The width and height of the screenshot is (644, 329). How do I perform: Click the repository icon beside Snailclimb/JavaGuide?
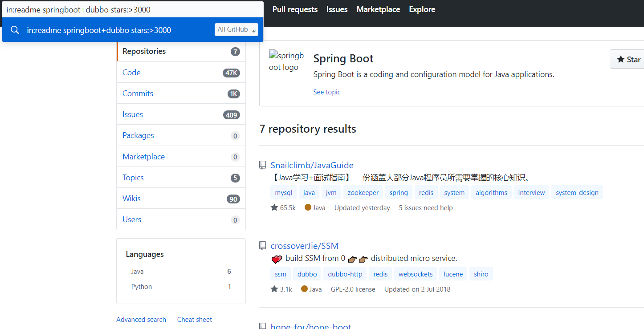263,165
